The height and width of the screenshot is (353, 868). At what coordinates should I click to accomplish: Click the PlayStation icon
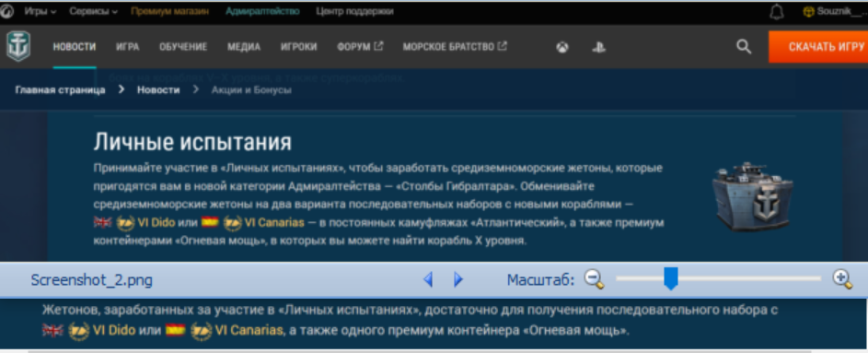[598, 48]
